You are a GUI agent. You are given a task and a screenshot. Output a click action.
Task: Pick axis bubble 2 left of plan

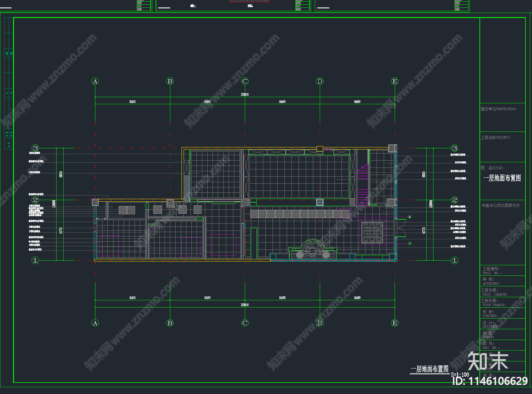35,200
